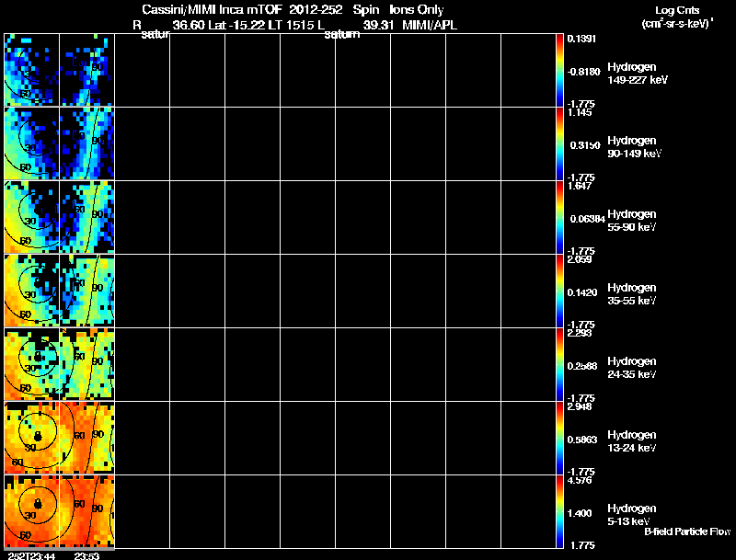Click the 23:53 Hydrogen 35-55 keV image
Viewport: 736px width, 560px height.
click(x=86, y=291)
